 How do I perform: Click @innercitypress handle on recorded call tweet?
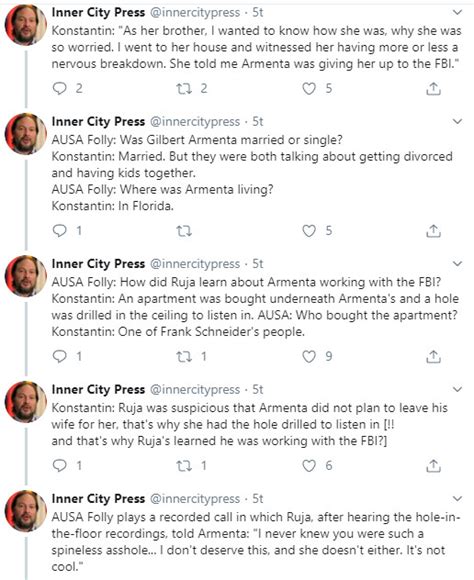[x=195, y=499]
